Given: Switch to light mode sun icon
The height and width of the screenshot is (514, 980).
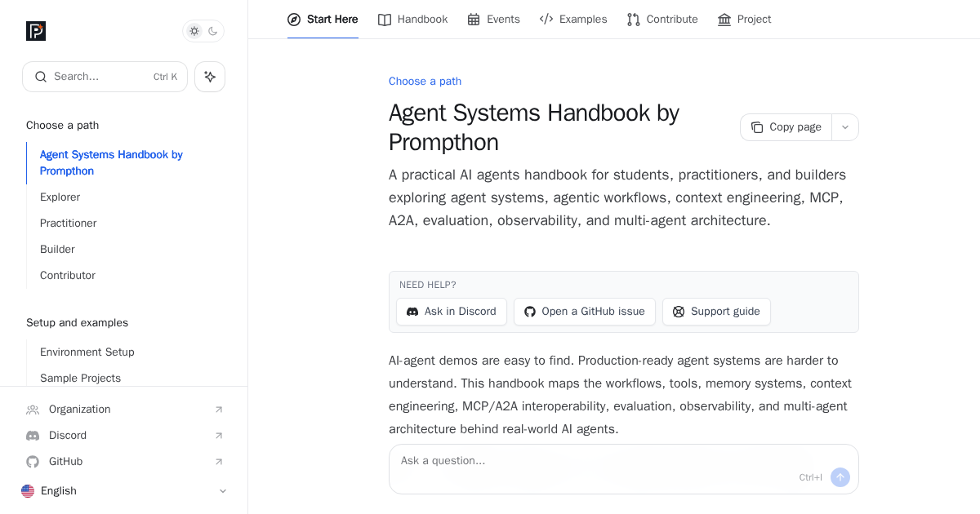Looking at the screenshot, I should (x=194, y=31).
